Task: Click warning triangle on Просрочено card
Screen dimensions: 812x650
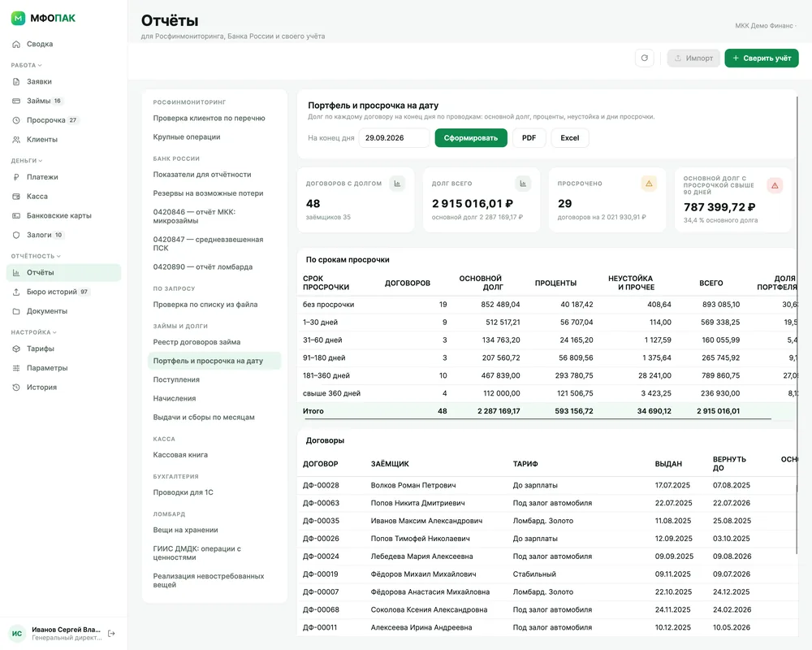Action: 649,184
